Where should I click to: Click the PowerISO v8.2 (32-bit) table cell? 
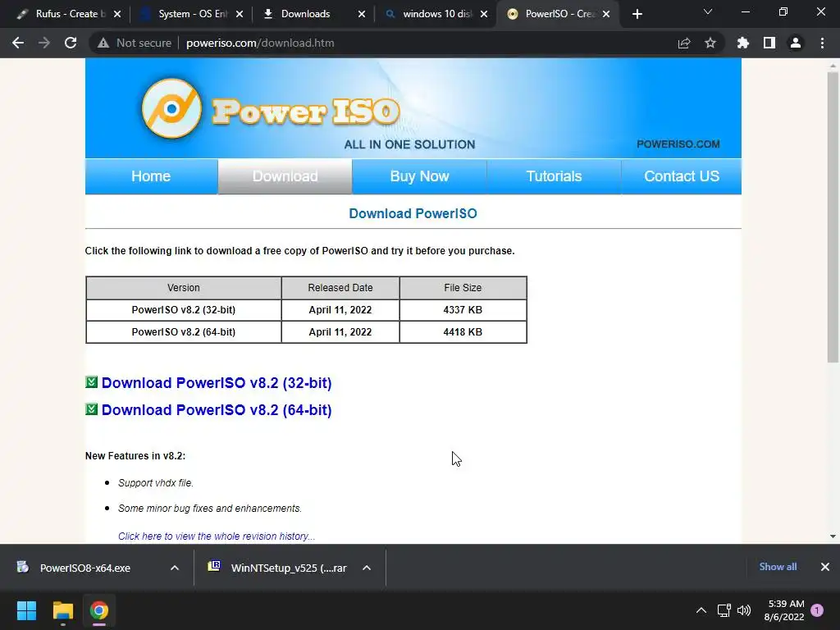tap(184, 310)
